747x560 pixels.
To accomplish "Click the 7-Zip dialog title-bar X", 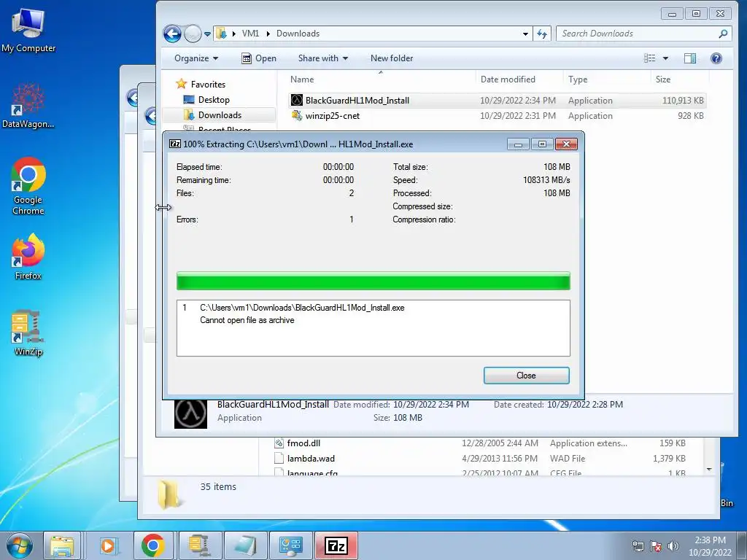I will 566,144.
